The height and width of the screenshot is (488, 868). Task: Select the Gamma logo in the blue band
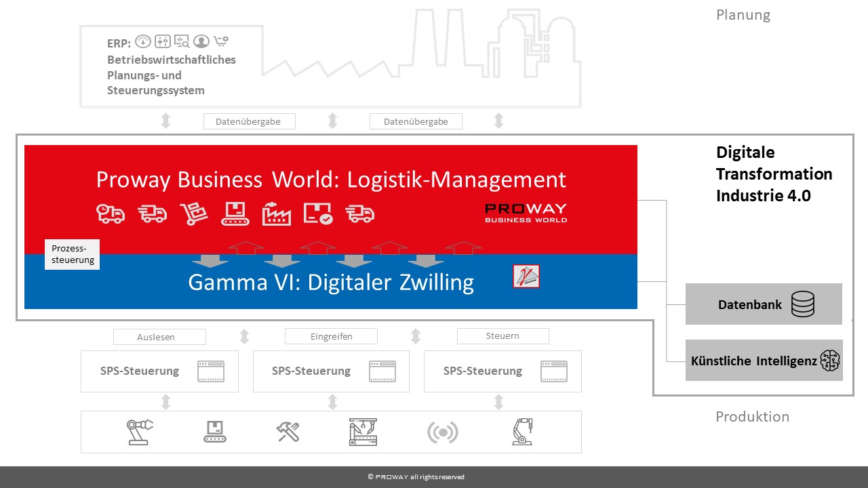click(x=526, y=277)
